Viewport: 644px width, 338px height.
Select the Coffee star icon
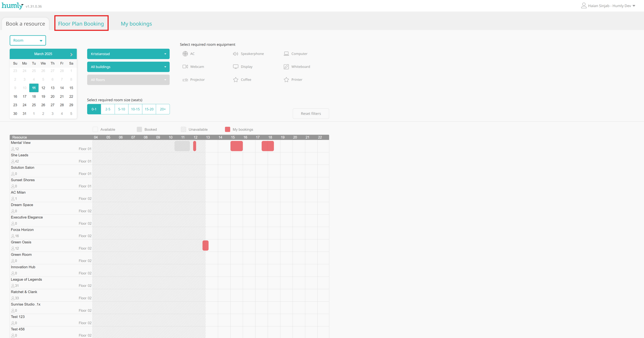[x=236, y=80]
